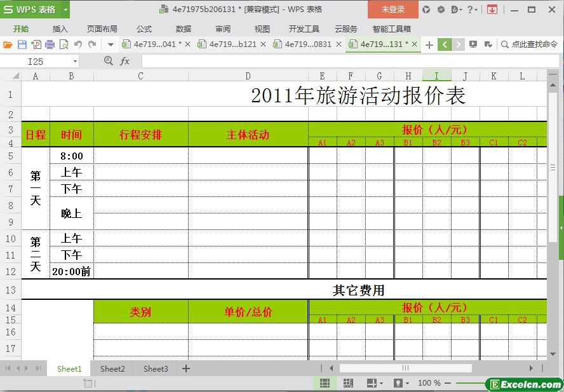The height and width of the screenshot is (392, 564).
Task: Open the 开发工具 ribbon tab
Action: (304, 29)
